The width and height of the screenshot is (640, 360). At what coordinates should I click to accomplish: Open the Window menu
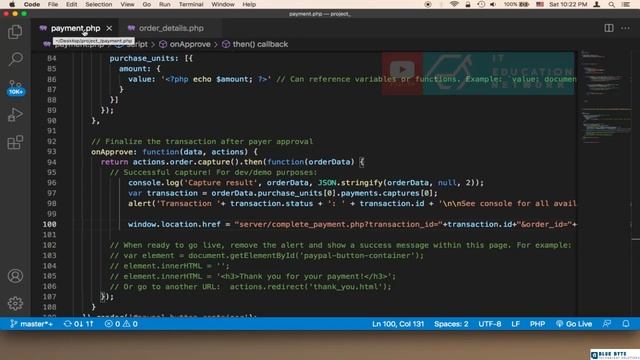[x=223, y=4]
